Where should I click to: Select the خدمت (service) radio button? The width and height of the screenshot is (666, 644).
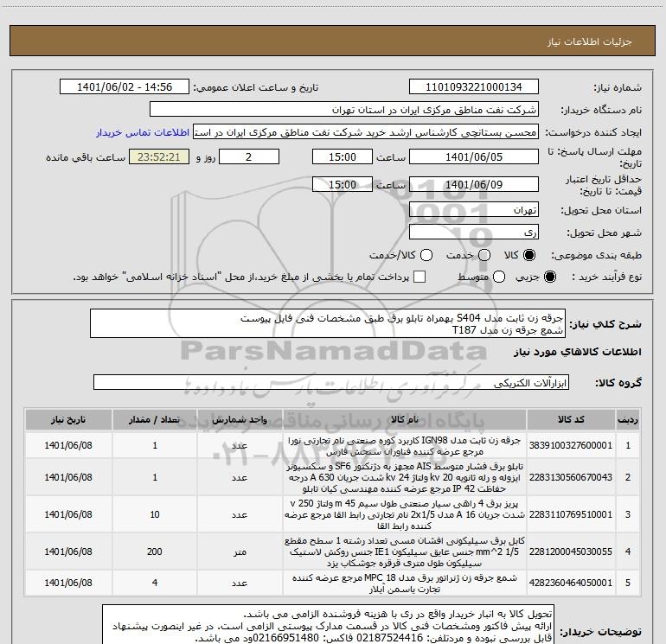point(484,255)
